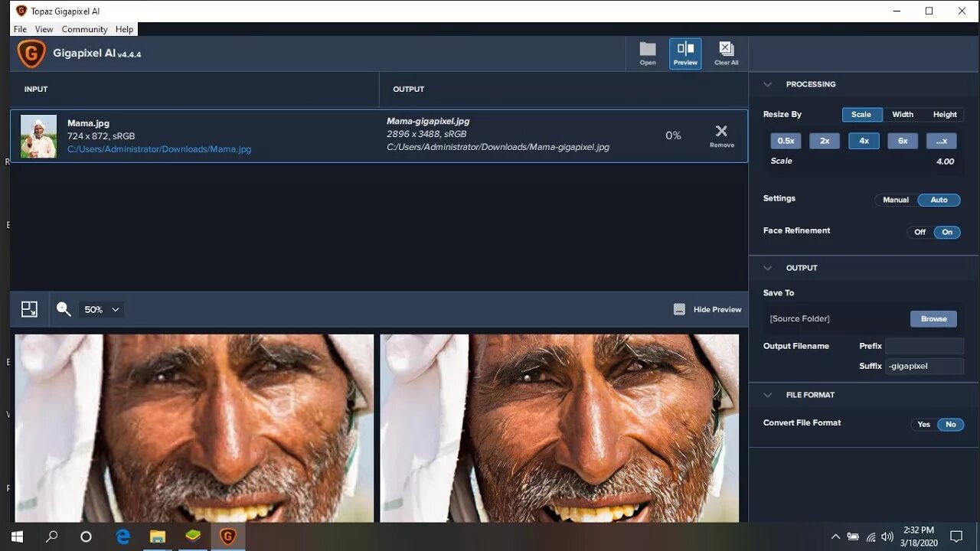Click the Scale value 4.00
Image resolution: width=980 pixels, height=551 pixels.
[945, 161]
